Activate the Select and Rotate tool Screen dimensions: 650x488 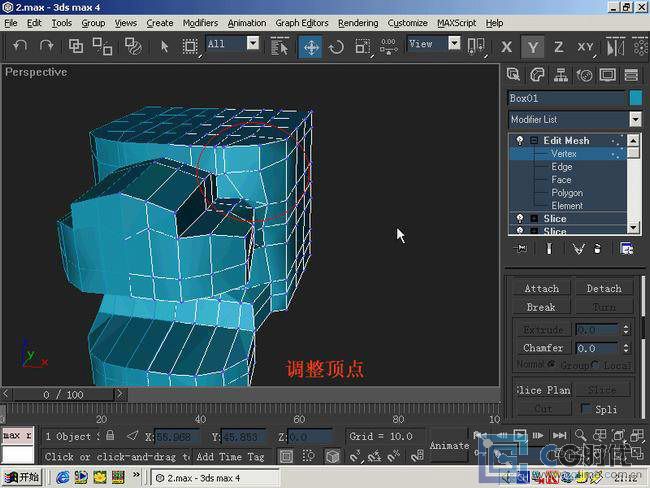click(x=336, y=46)
